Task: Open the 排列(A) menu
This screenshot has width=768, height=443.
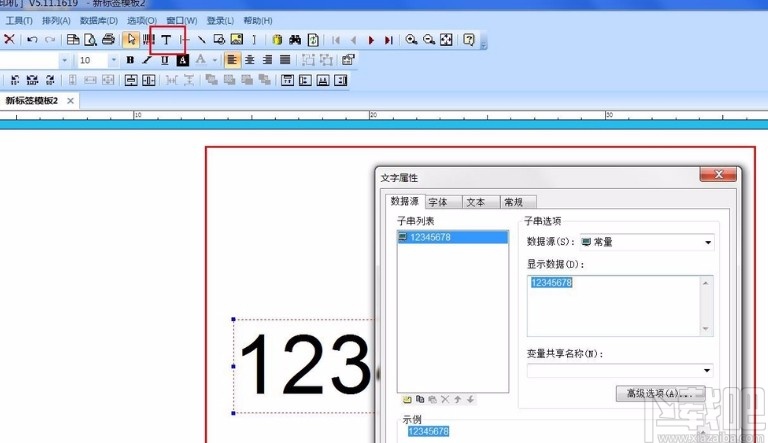Action: pos(56,21)
